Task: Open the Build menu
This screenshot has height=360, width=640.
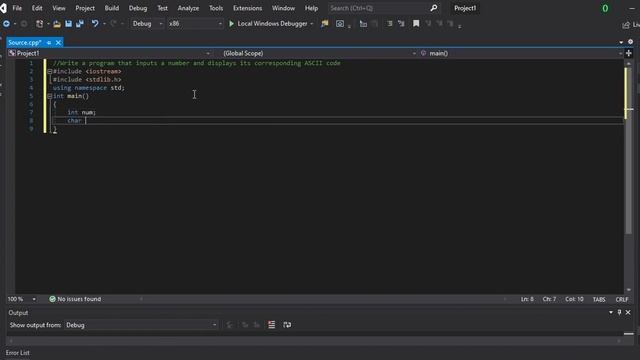Action: click(112, 8)
